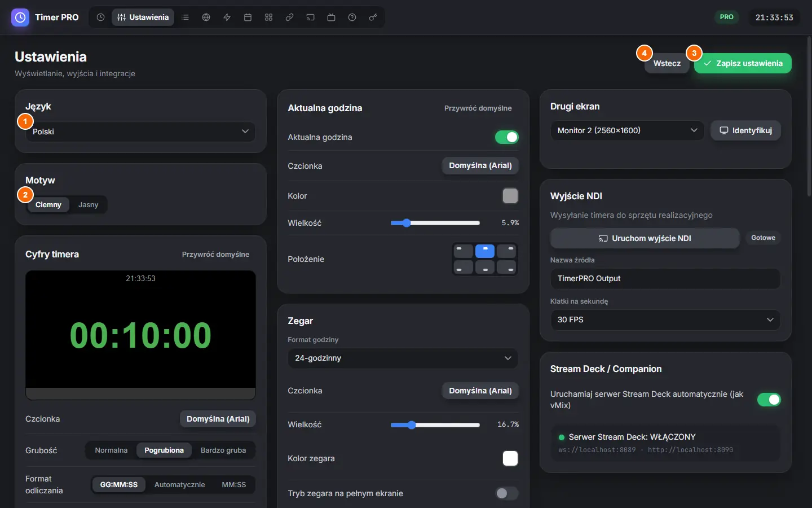Select the Ciemny theme option
This screenshot has width=812, height=508.
(48, 205)
